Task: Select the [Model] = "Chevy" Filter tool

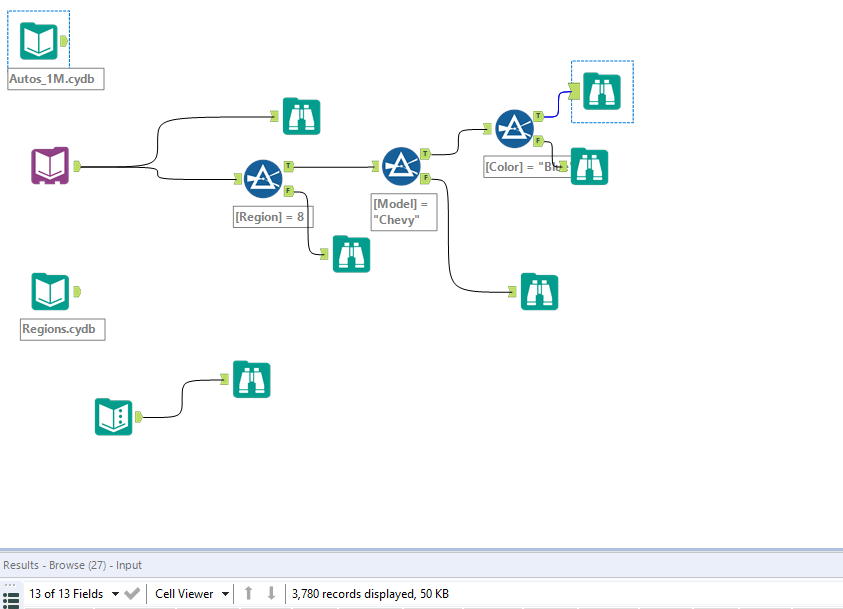Action: pos(401,167)
